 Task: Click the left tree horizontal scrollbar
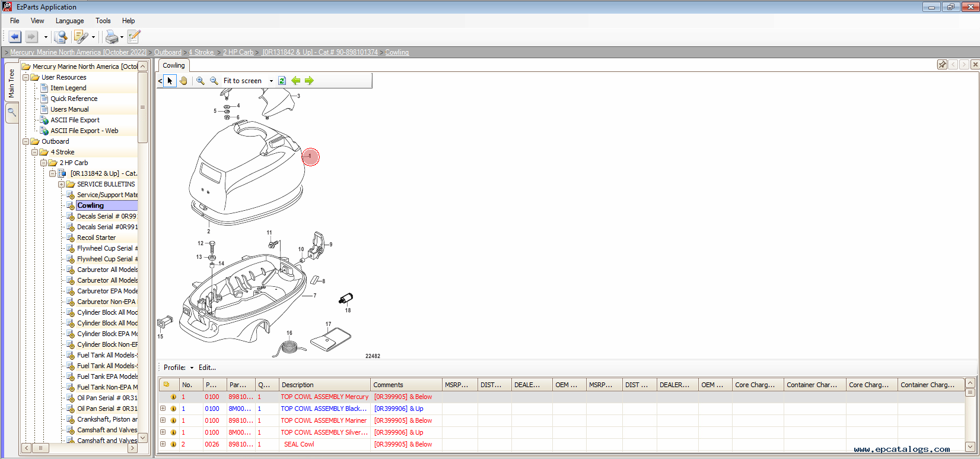[x=79, y=448]
